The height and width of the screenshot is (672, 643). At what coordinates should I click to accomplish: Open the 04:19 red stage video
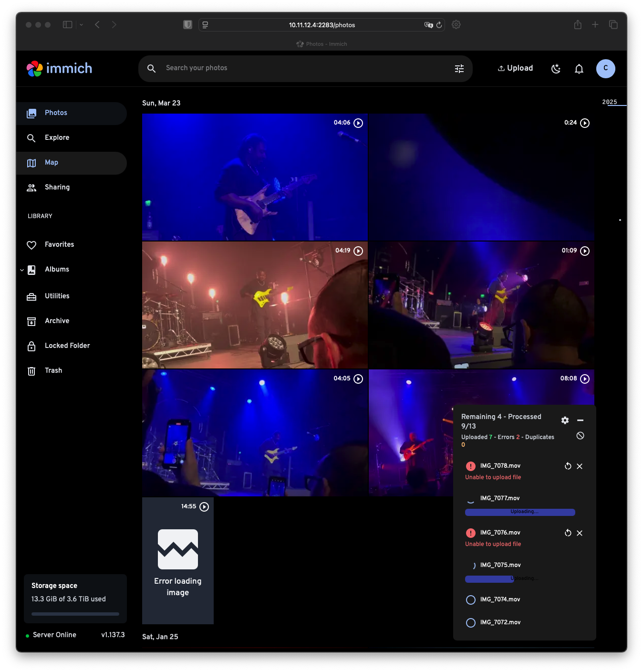coord(255,305)
